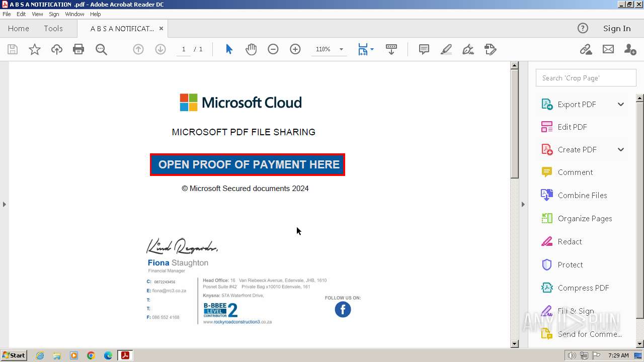Image resolution: width=644 pixels, height=362 pixels.
Task: Open the Windows Start menu
Action: click(x=14, y=355)
